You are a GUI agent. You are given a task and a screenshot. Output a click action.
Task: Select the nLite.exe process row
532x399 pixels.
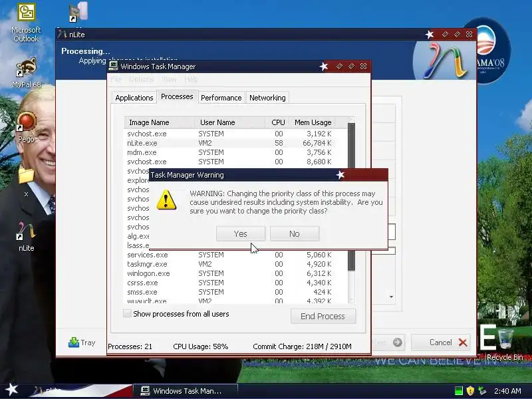point(229,143)
